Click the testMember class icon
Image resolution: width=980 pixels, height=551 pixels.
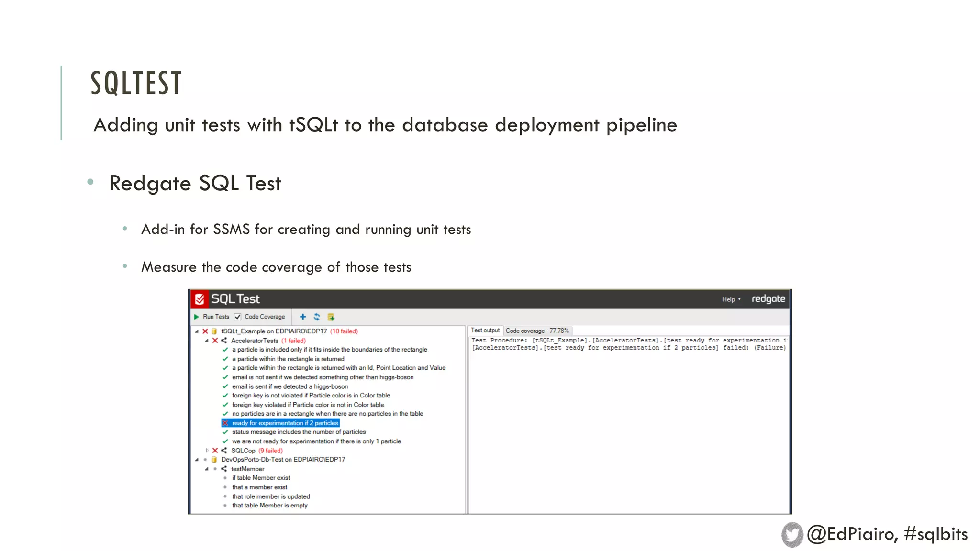[x=224, y=469]
